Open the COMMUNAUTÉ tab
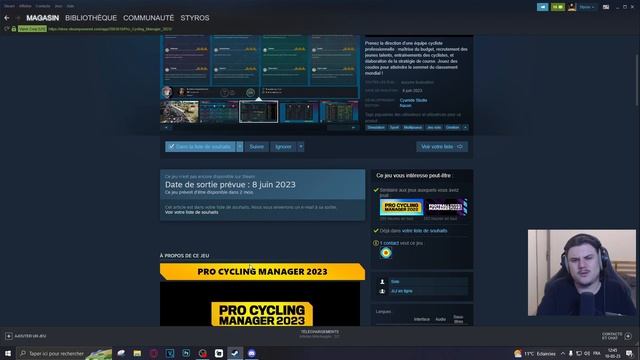 [149, 18]
